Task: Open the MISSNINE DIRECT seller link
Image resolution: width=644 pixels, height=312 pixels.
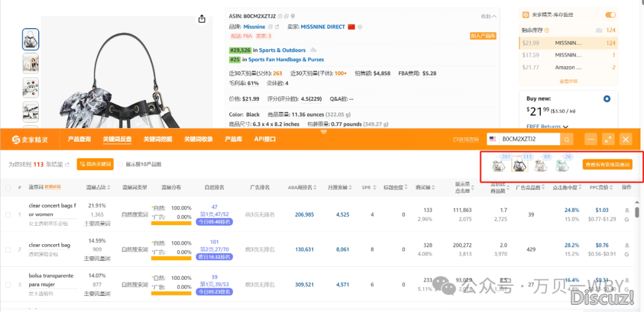Action: pyautogui.click(x=323, y=27)
